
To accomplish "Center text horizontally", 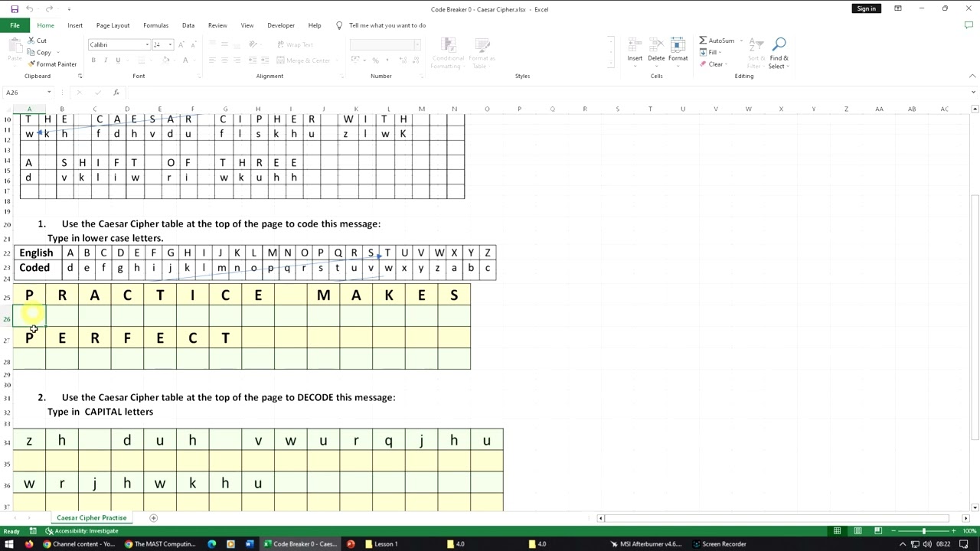I will point(224,60).
